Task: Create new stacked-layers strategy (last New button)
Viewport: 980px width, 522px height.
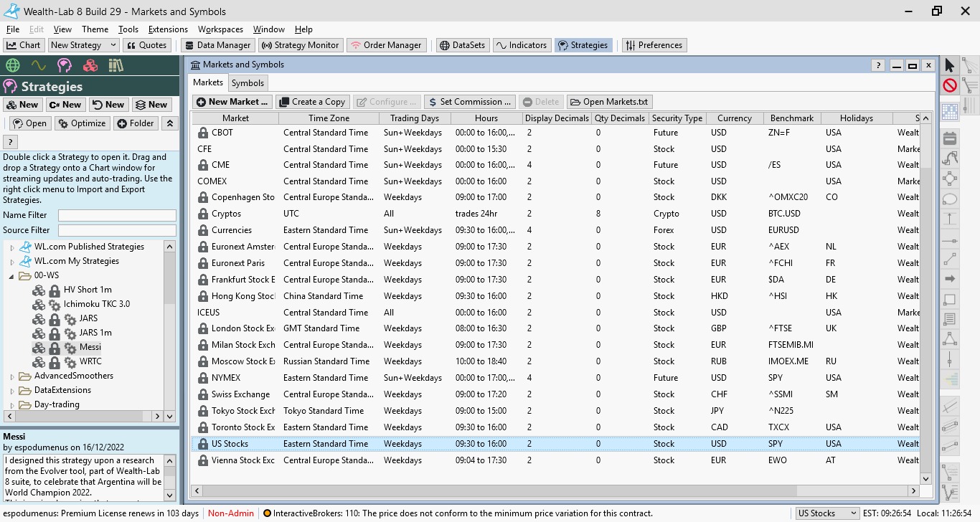Action: coord(151,105)
